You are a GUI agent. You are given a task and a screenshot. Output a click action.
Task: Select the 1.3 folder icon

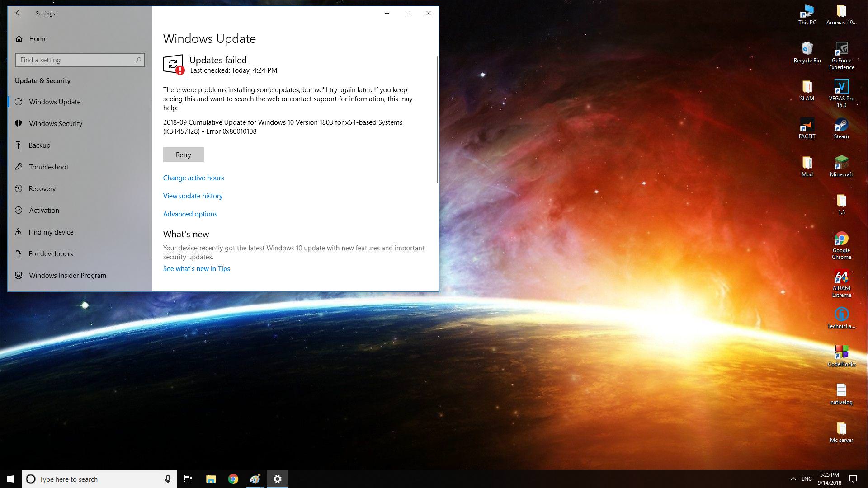click(841, 204)
